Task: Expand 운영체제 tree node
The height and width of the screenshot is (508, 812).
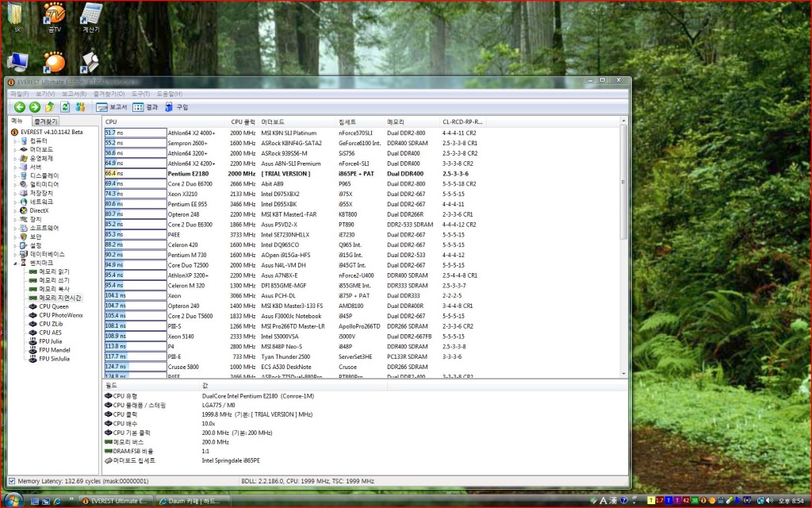Action: [15, 159]
